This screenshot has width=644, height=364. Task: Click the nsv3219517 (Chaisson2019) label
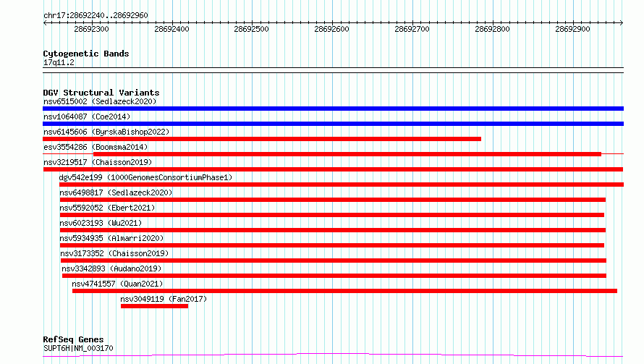point(98,162)
